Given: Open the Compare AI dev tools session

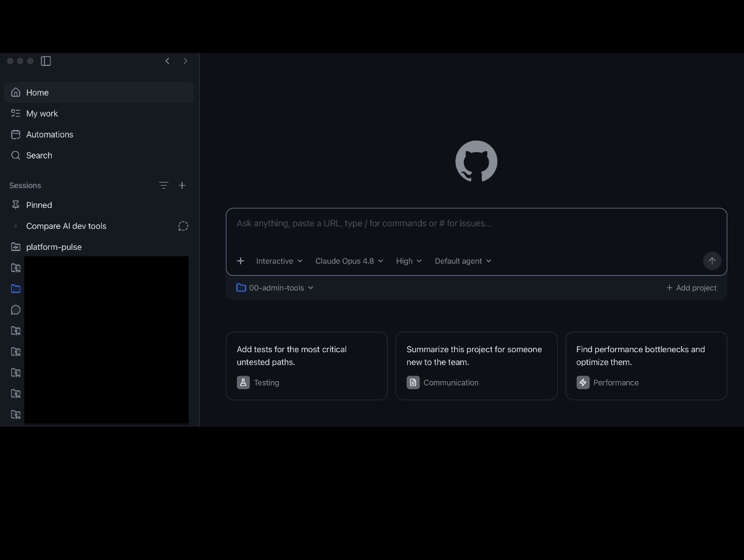Looking at the screenshot, I should 99,226.
